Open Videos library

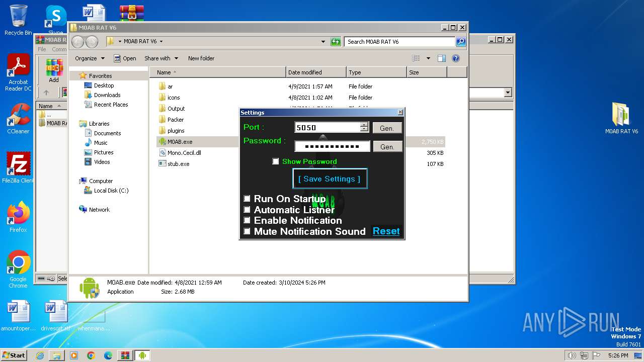[102, 162]
